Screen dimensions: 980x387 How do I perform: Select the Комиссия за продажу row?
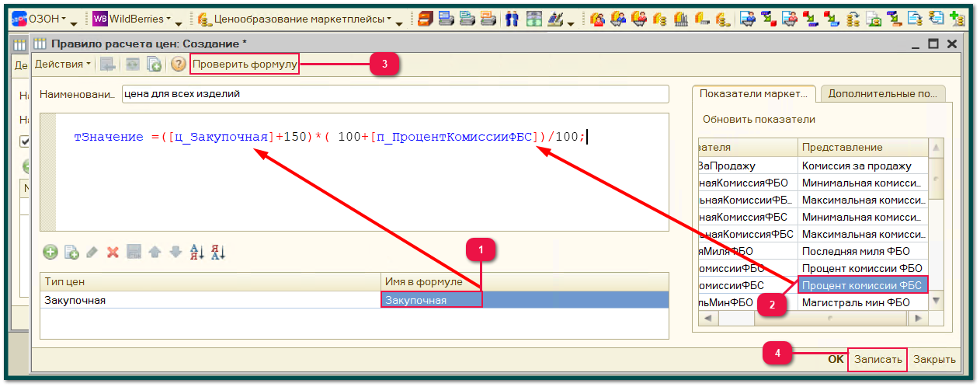(812, 166)
